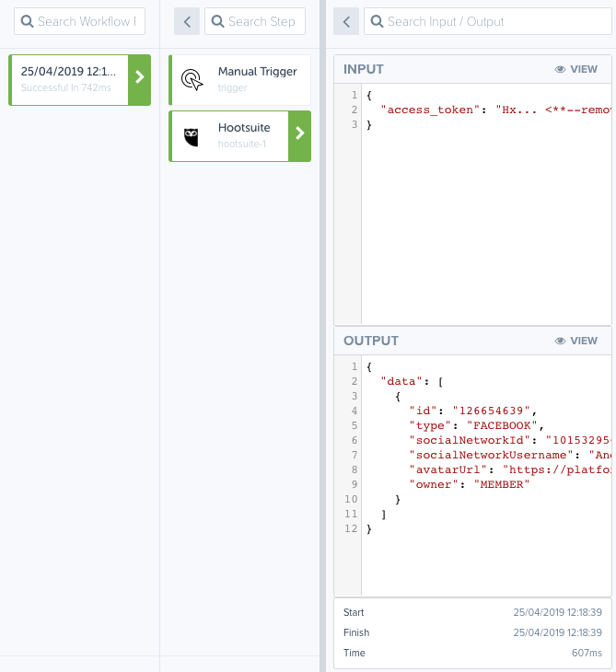The height and width of the screenshot is (672, 616).
Task: Click the eye icon in INPUT header
Action: click(x=560, y=69)
